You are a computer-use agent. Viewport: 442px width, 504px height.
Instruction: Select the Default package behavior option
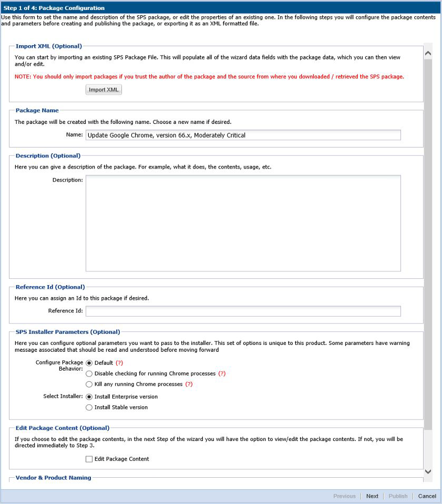[89, 363]
